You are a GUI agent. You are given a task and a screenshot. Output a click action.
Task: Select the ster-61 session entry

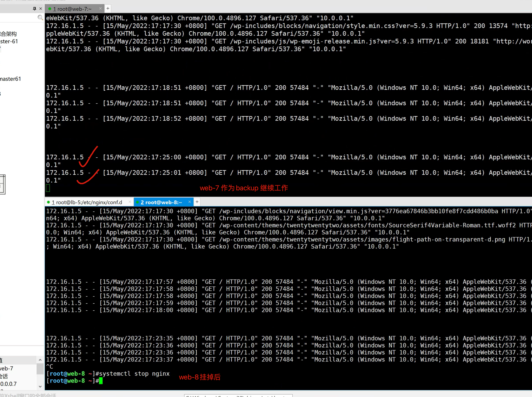pyautogui.click(x=9, y=41)
